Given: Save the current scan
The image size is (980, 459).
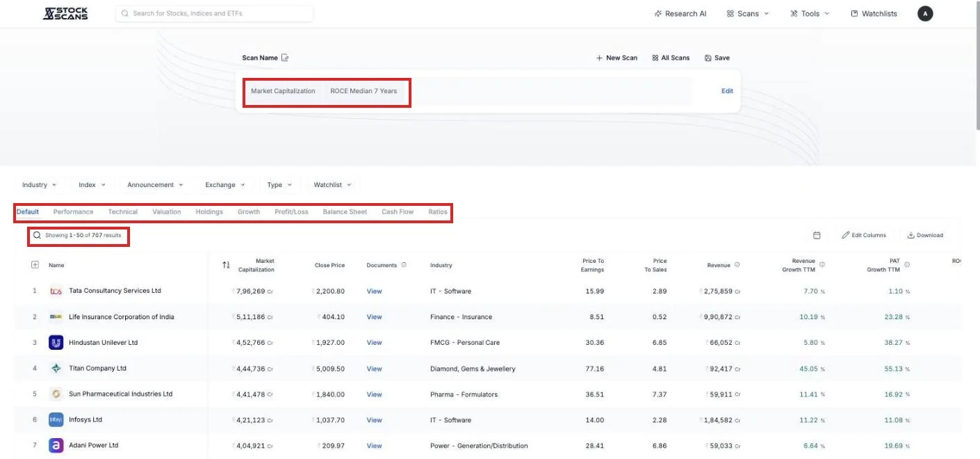Looking at the screenshot, I should (717, 58).
